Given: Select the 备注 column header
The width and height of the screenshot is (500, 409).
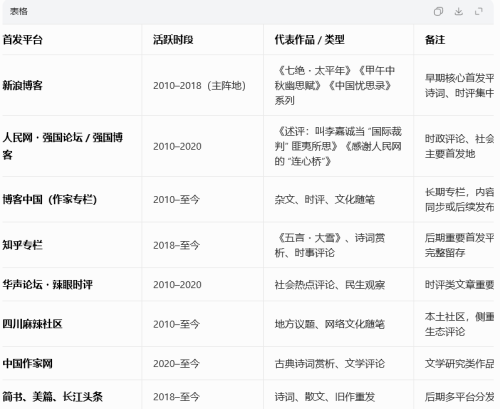Looking at the screenshot, I should click(x=435, y=40).
